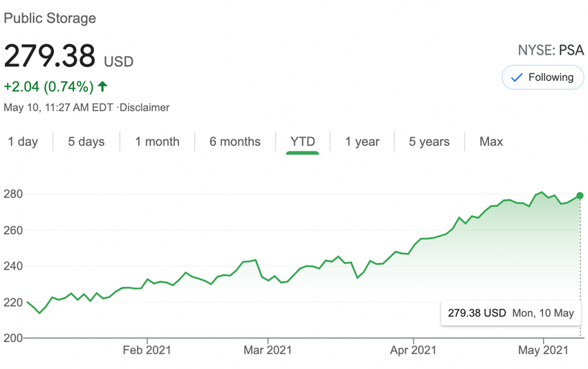Click the green dot on chart endpoint
This screenshot has width=588, height=369.
(580, 196)
